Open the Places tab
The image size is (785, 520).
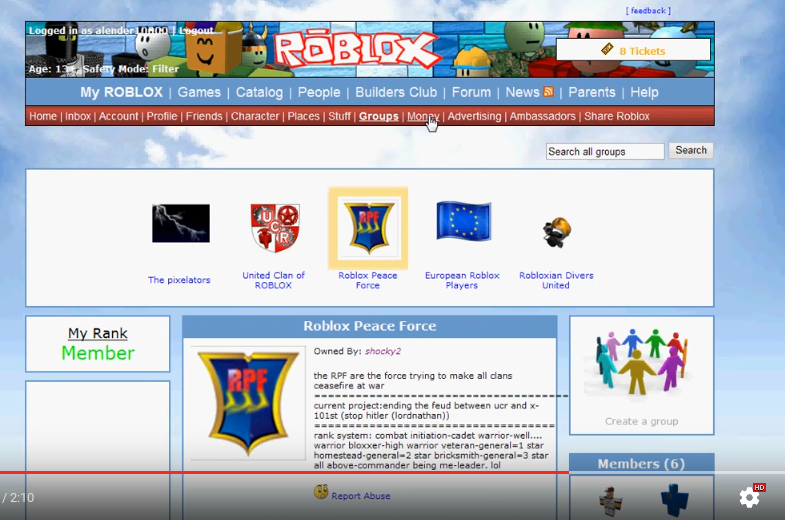coord(303,116)
